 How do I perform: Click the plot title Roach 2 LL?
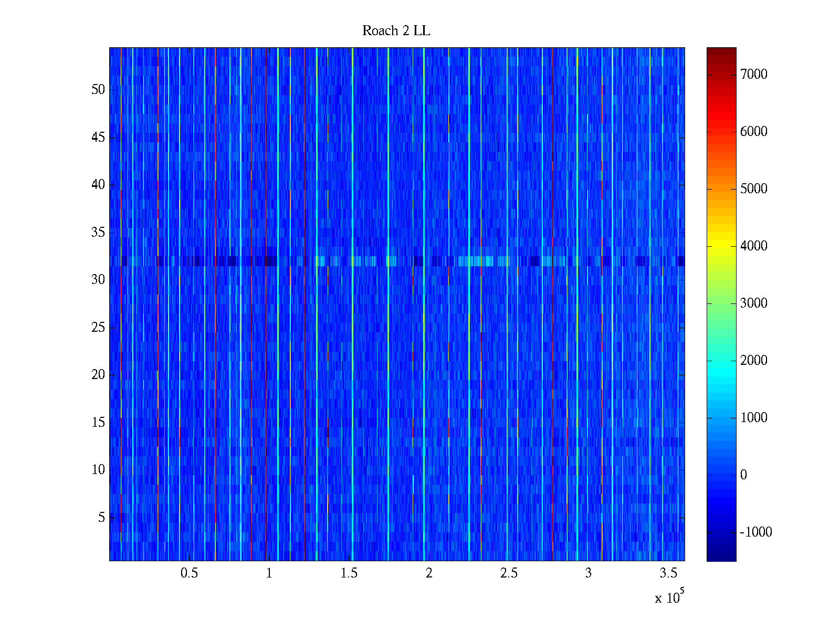[396, 31]
